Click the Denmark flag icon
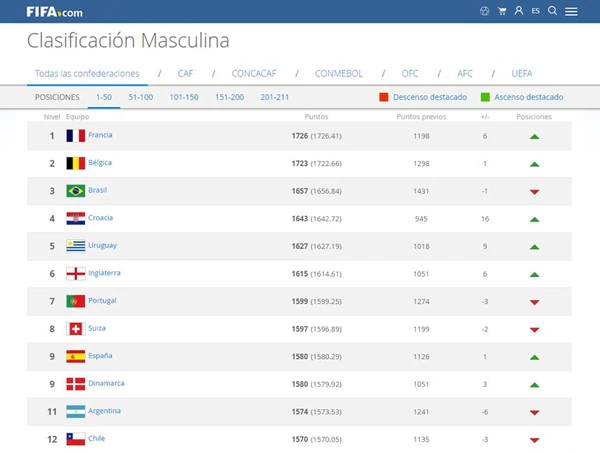This screenshot has height=453, width=600. point(75,384)
